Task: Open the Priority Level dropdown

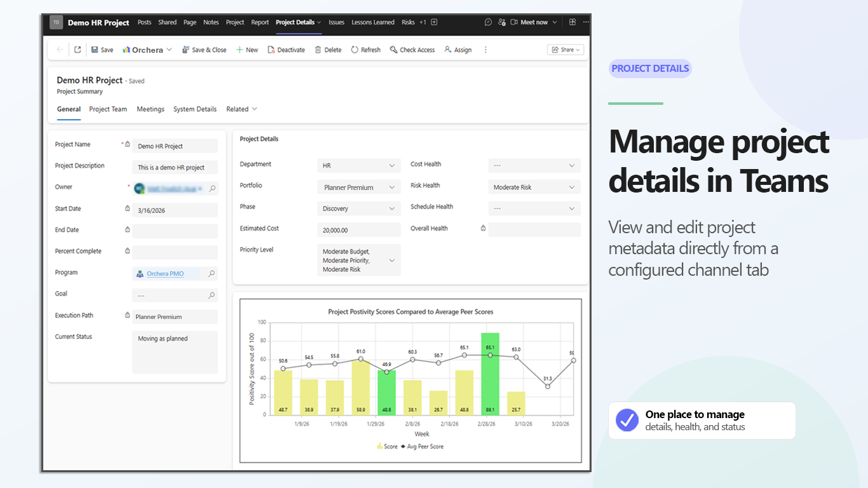Action: (x=359, y=260)
